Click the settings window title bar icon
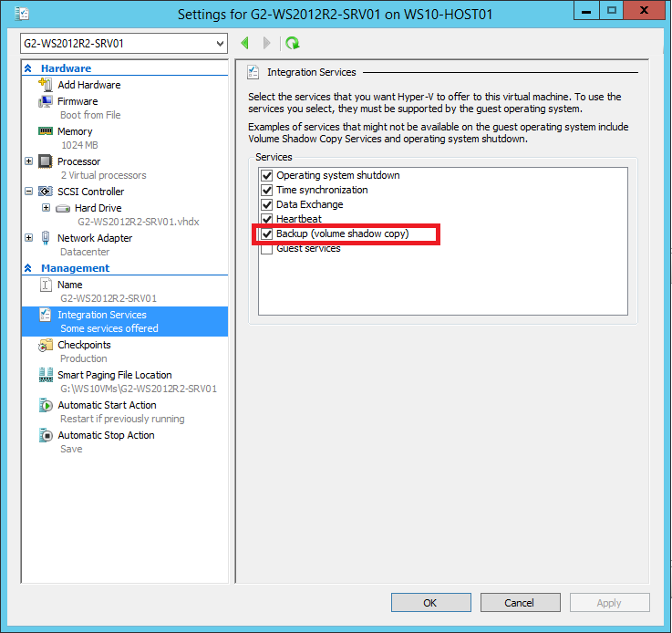 [x=22, y=15]
